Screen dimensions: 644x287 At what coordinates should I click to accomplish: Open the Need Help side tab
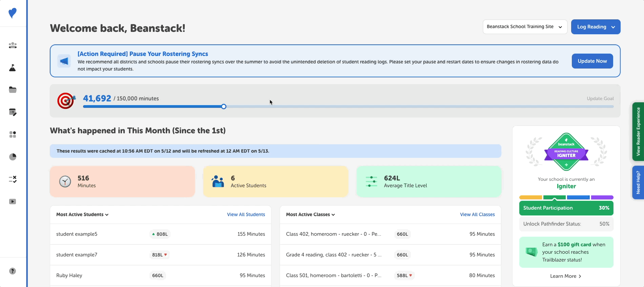click(638, 183)
